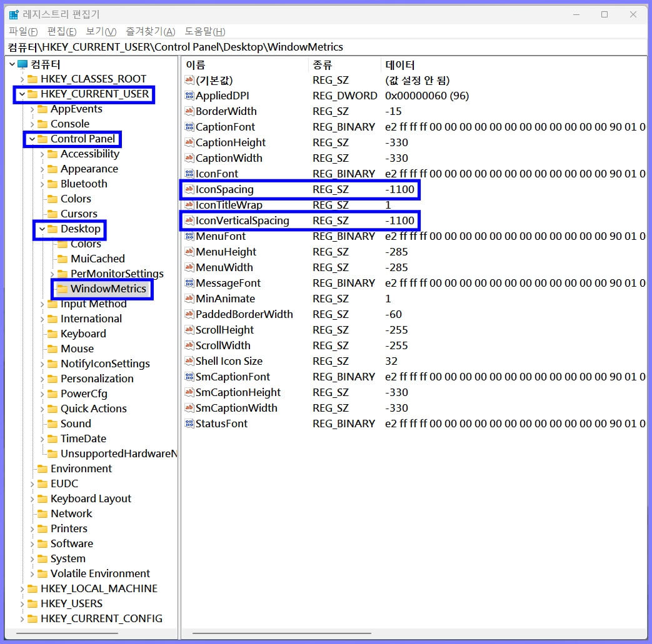Viewport: 652px width, 644px height.
Task: Select the IconVerticalSpacing value
Action: pos(243,220)
